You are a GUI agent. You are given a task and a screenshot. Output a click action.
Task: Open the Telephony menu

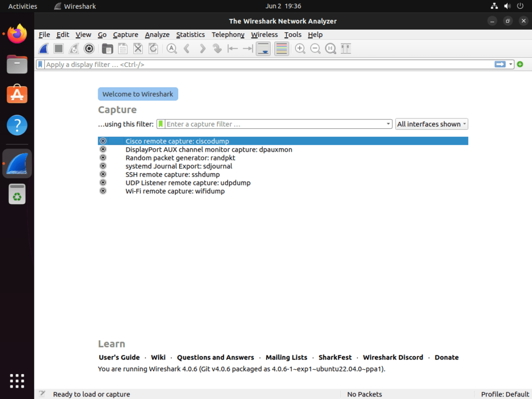click(x=228, y=35)
